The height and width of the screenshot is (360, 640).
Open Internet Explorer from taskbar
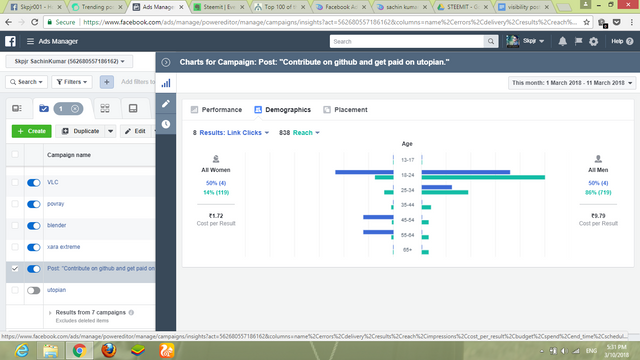[x=22, y=350]
